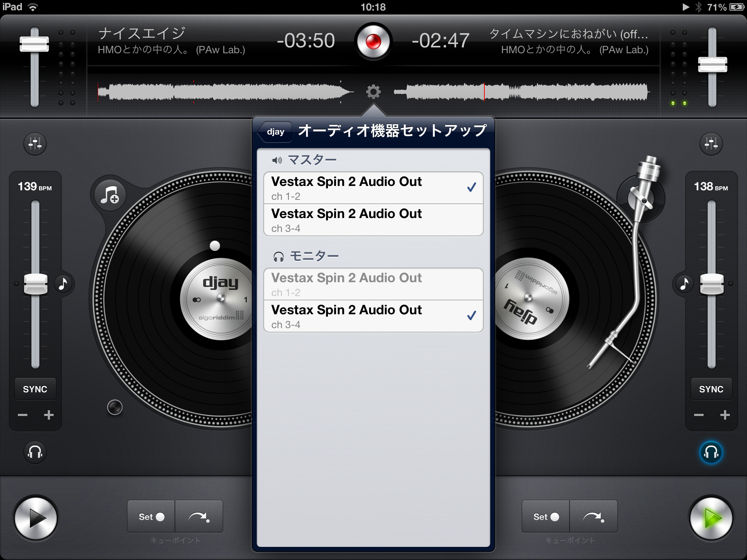Set a cue point on left deck
This screenshot has height=560, width=747.
[151, 517]
